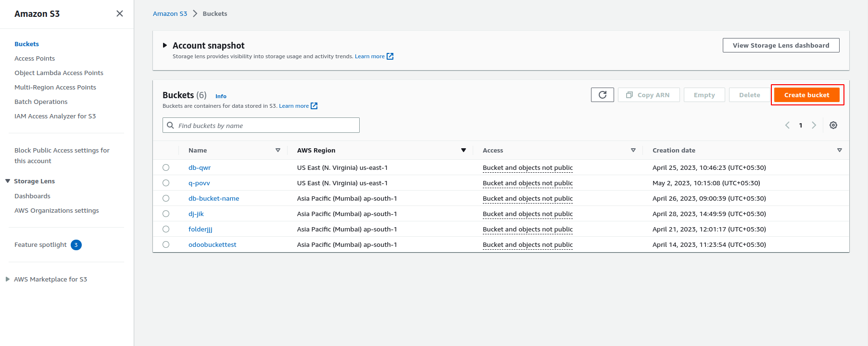Click external link icon beside Storage lens Learn more
868x346 pixels.
[390, 56]
